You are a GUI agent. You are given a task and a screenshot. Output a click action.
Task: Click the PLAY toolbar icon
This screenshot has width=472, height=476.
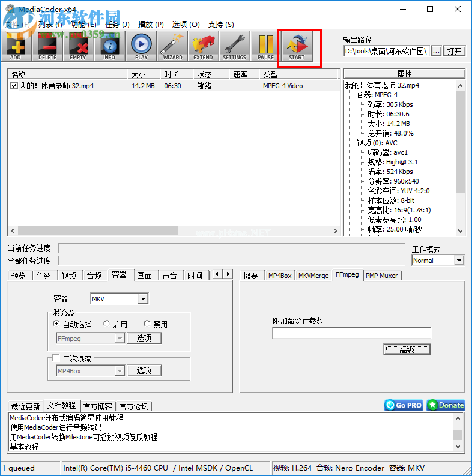click(x=141, y=46)
